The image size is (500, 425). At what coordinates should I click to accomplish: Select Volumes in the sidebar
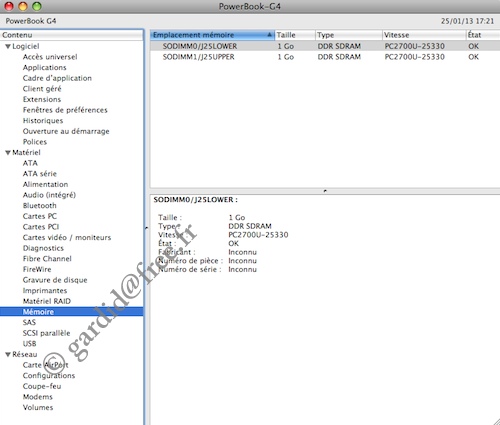[38, 408]
